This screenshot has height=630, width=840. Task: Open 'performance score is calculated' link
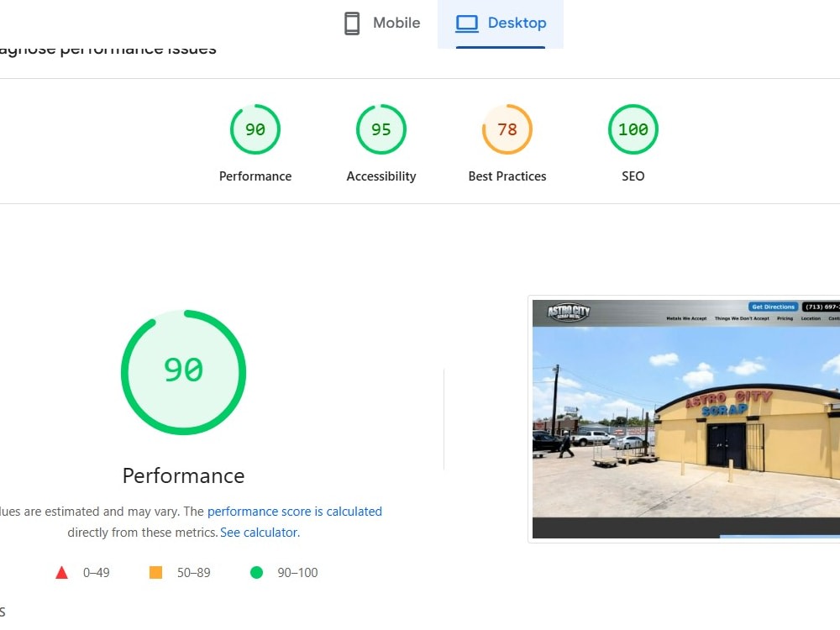[294, 512]
